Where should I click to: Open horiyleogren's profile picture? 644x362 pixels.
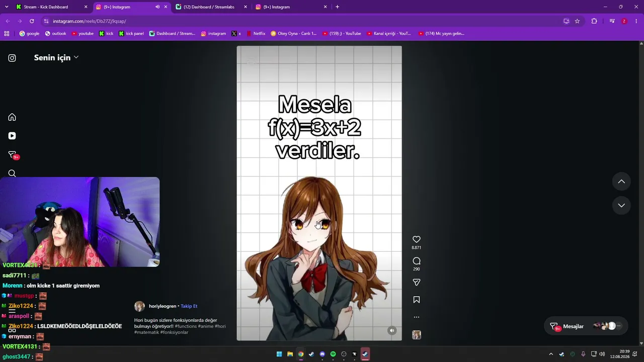click(139, 306)
